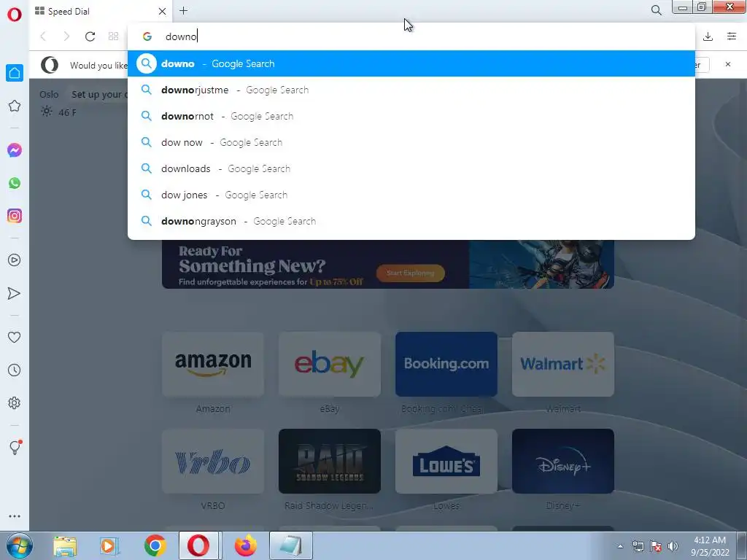Open the Search tabs magnifier icon
This screenshot has height=560, width=747.
[x=656, y=10]
